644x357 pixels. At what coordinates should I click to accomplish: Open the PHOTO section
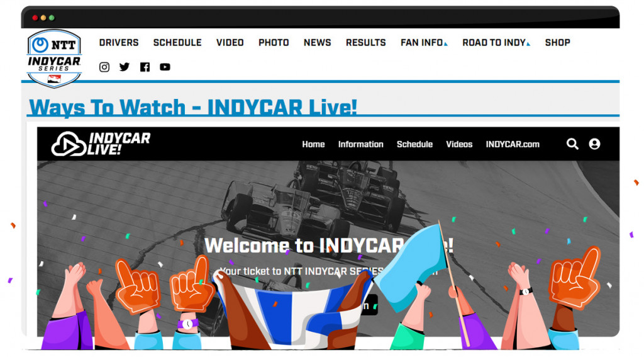pos(274,43)
